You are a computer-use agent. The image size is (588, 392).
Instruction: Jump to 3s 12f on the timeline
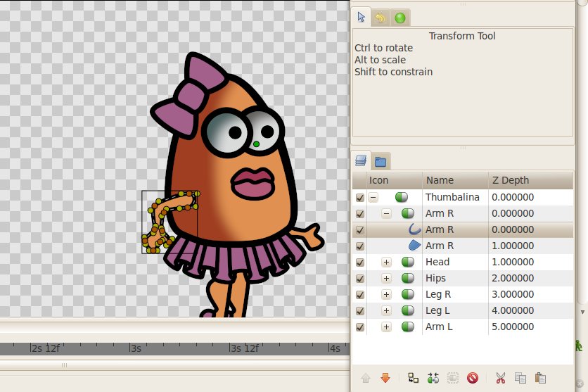(x=244, y=348)
